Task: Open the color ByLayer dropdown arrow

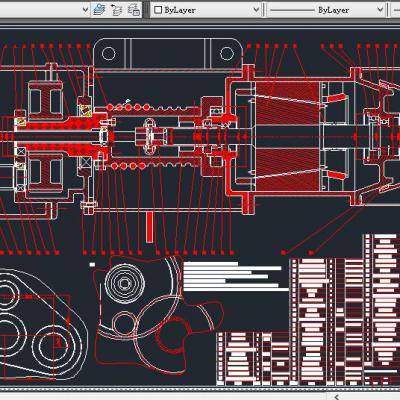Action: pos(256,10)
